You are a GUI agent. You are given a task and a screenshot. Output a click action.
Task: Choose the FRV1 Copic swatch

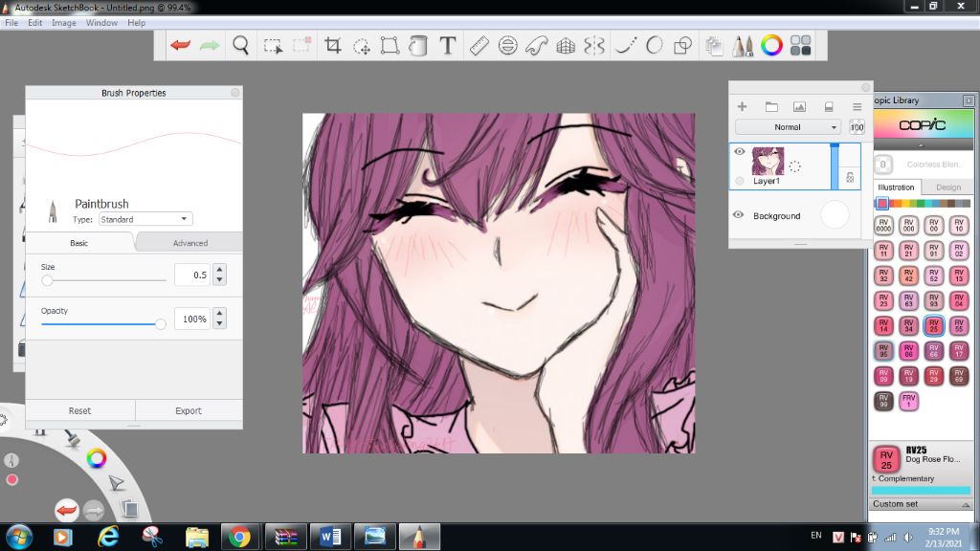tap(908, 401)
